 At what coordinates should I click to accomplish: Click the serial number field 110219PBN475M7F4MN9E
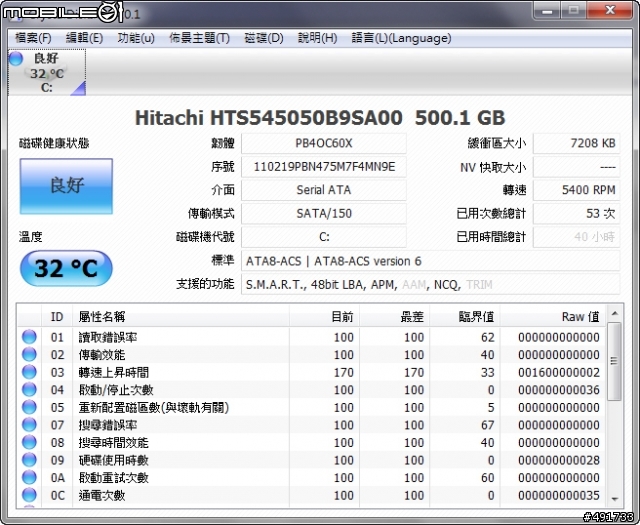click(324, 167)
